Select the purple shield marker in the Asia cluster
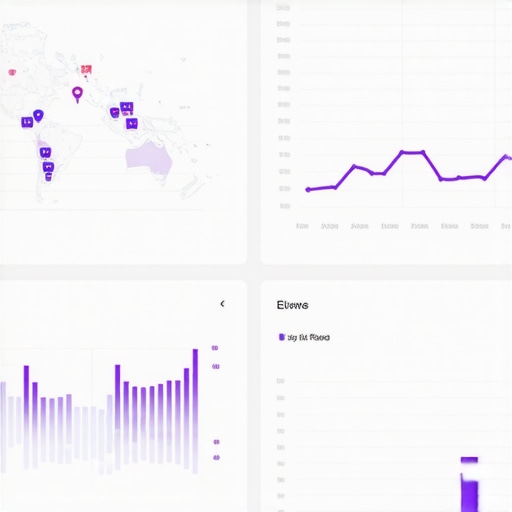The height and width of the screenshot is (512, 512). pos(115,113)
